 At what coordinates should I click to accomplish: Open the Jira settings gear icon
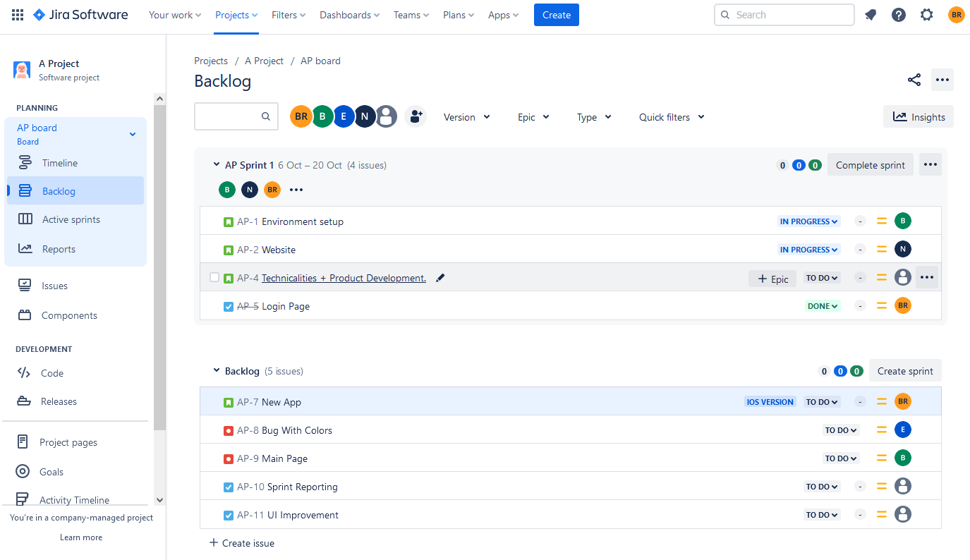927,14
